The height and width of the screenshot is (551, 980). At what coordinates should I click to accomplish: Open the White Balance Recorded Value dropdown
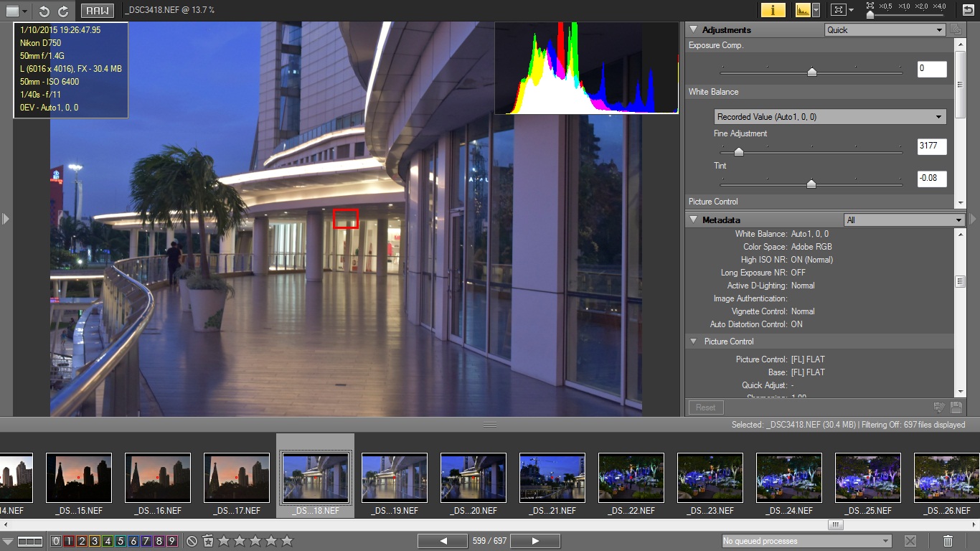[x=830, y=117]
